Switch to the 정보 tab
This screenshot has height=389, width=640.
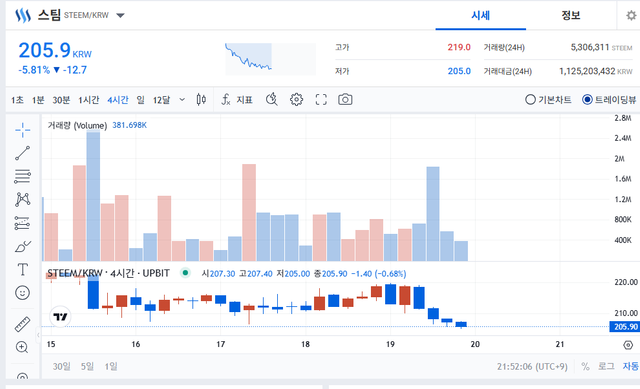[x=571, y=16]
